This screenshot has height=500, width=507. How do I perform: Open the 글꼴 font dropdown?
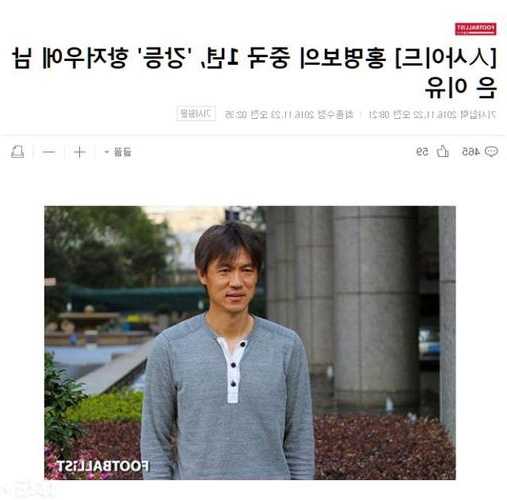pyautogui.click(x=118, y=152)
